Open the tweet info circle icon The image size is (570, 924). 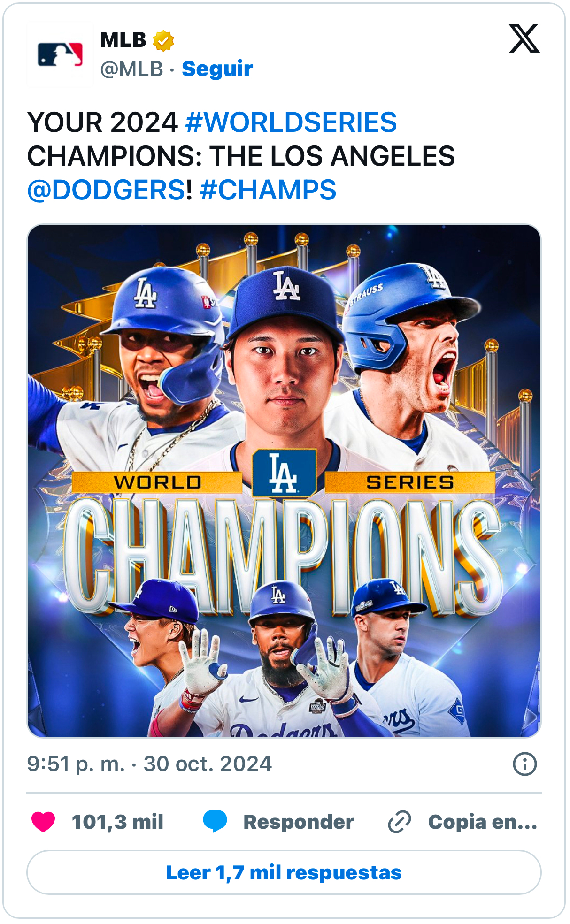pos(524,764)
